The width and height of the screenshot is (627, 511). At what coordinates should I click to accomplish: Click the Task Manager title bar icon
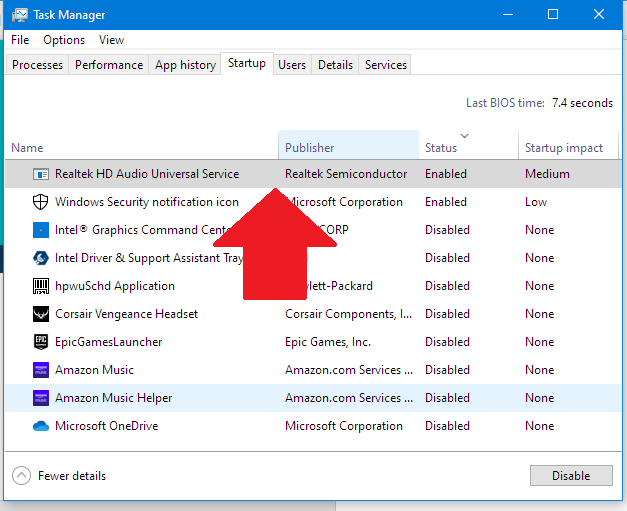pos(20,15)
